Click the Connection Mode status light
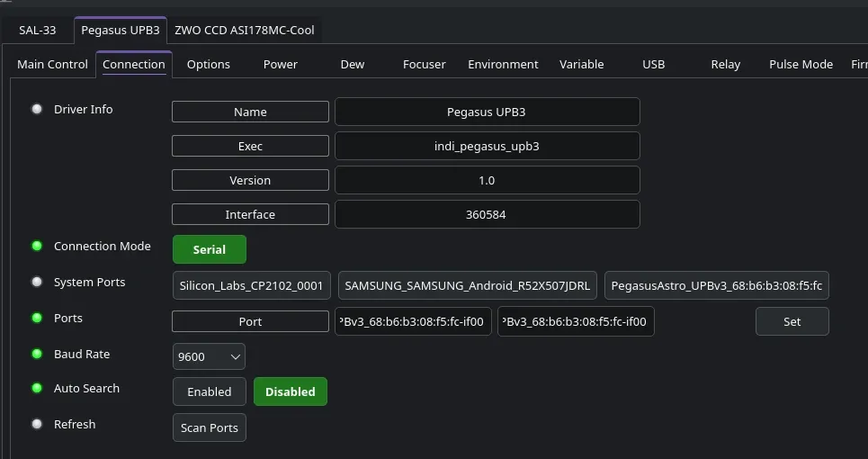The image size is (868, 459). pyautogui.click(x=37, y=246)
